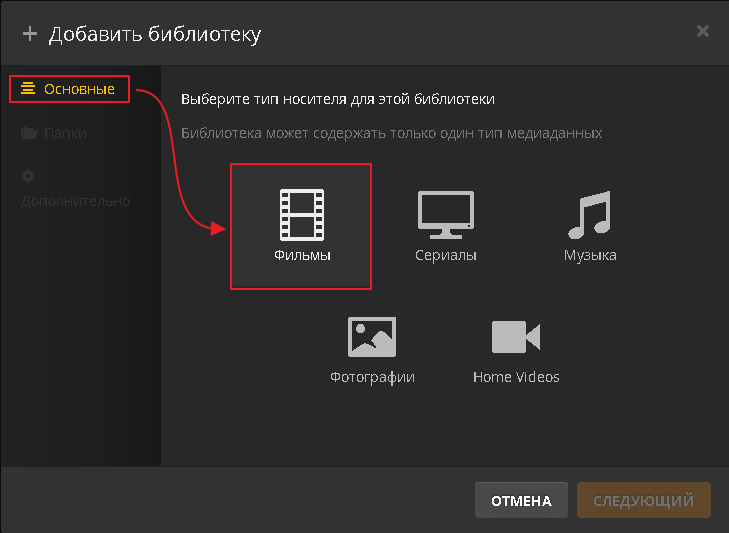Pick the Музыка music note icon
The image size is (729, 533).
[x=590, y=214]
